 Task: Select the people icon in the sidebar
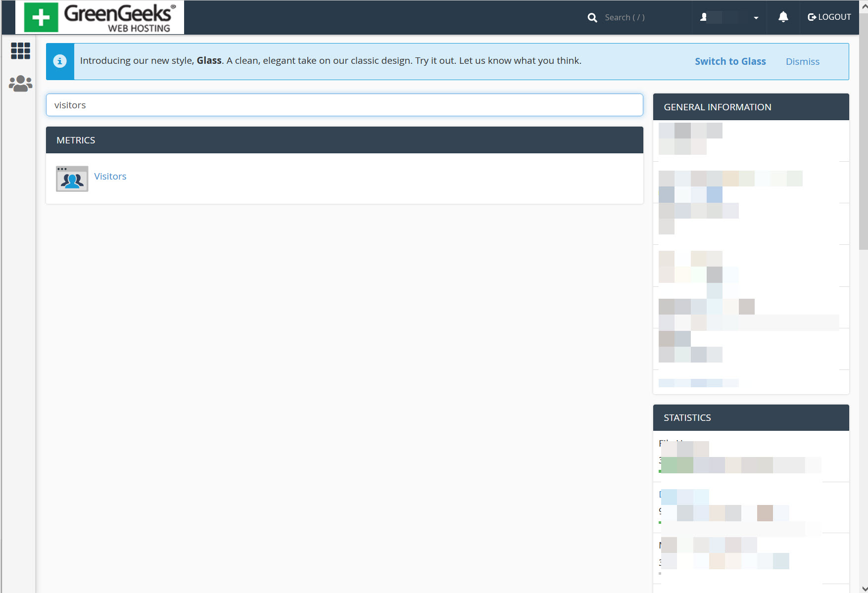[20, 82]
